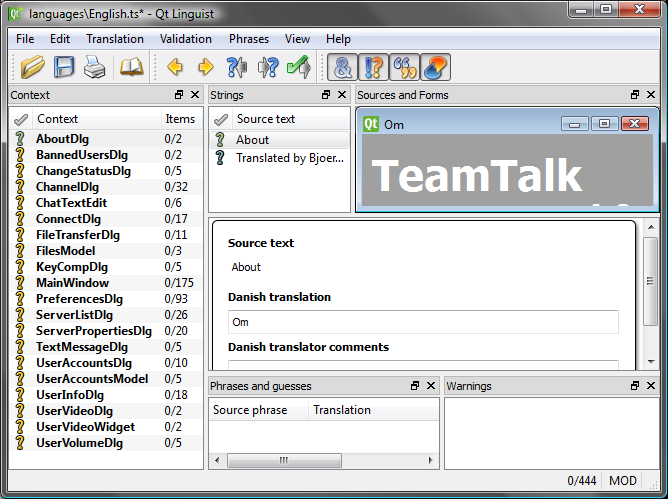Save the translation file with the floppy icon
The height and width of the screenshot is (499, 668).
(x=64, y=68)
